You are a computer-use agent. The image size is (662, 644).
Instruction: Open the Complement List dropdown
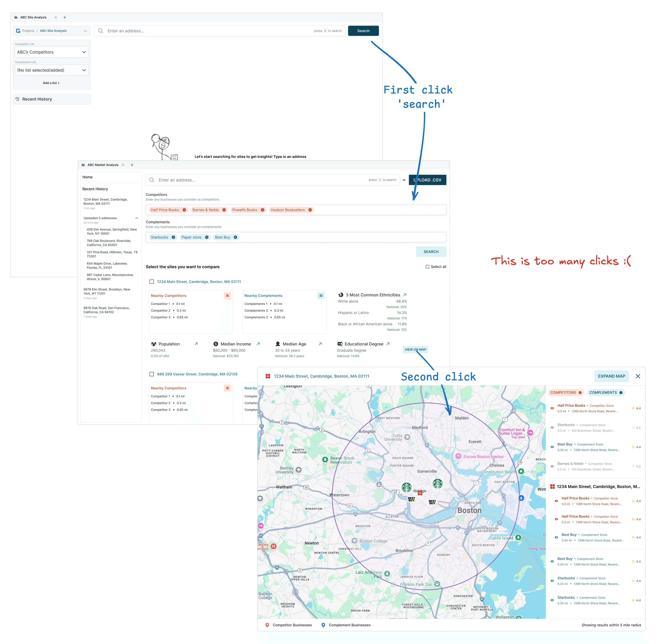(x=51, y=70)
